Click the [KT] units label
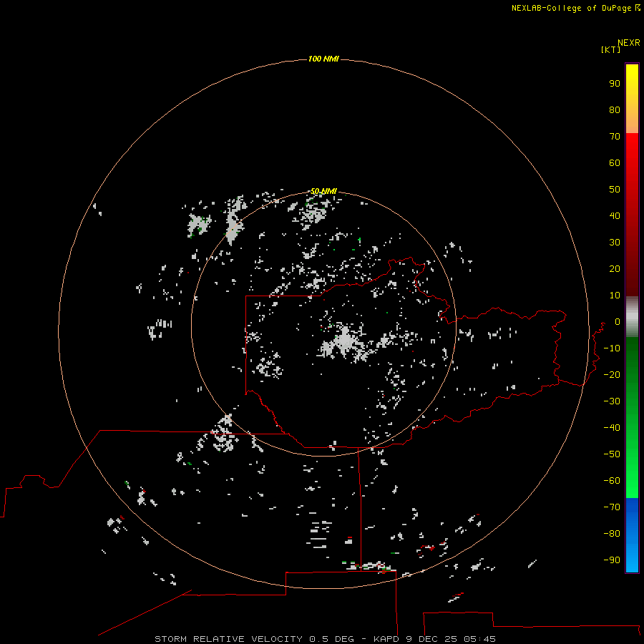This screenshot has width=644, height=644. point(610,49)
